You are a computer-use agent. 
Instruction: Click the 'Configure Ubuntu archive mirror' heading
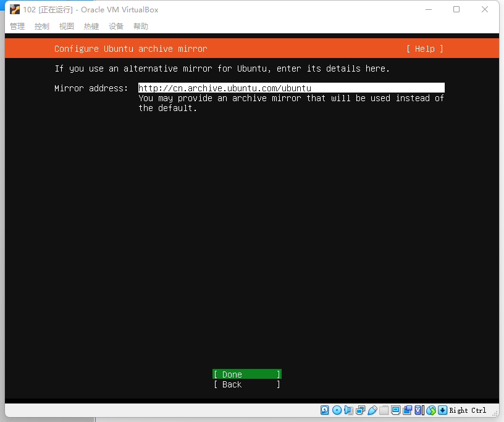pyautogui.click(x=131, y=49)
